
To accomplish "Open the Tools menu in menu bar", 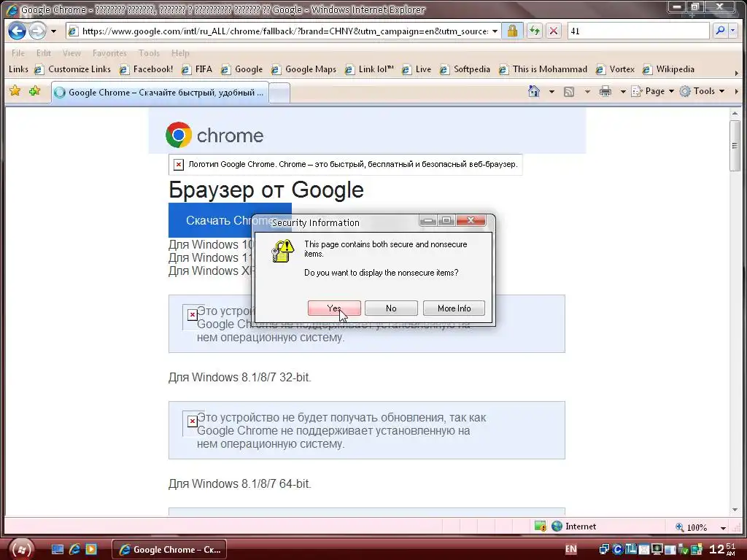I will 149,52.
